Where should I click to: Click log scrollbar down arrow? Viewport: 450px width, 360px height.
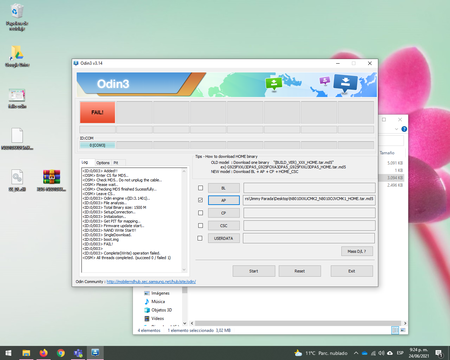(x=184, y=269)
